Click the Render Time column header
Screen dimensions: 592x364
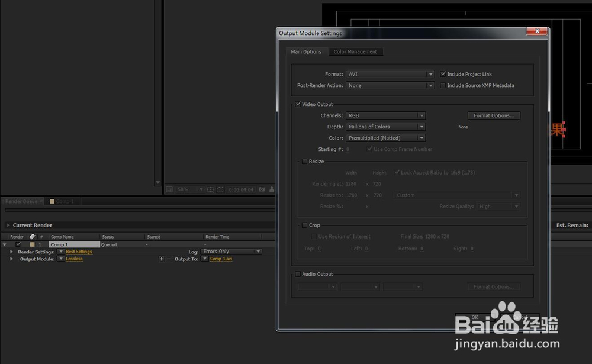[233, 236]
